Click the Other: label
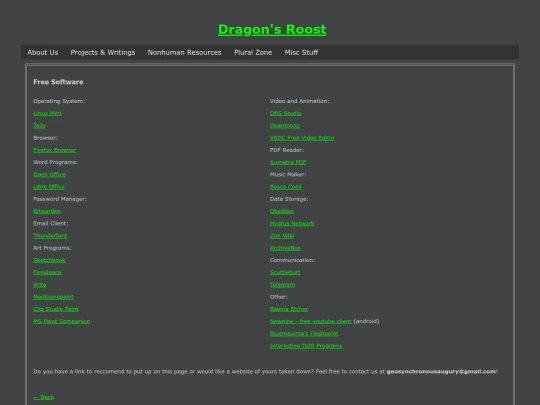 [x=279, y=297]
